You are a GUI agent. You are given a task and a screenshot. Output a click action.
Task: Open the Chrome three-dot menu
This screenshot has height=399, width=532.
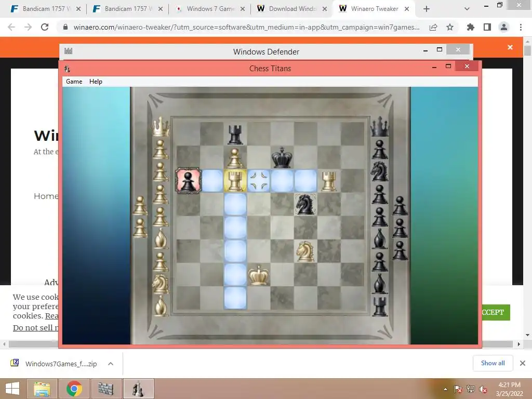(521, 27)
